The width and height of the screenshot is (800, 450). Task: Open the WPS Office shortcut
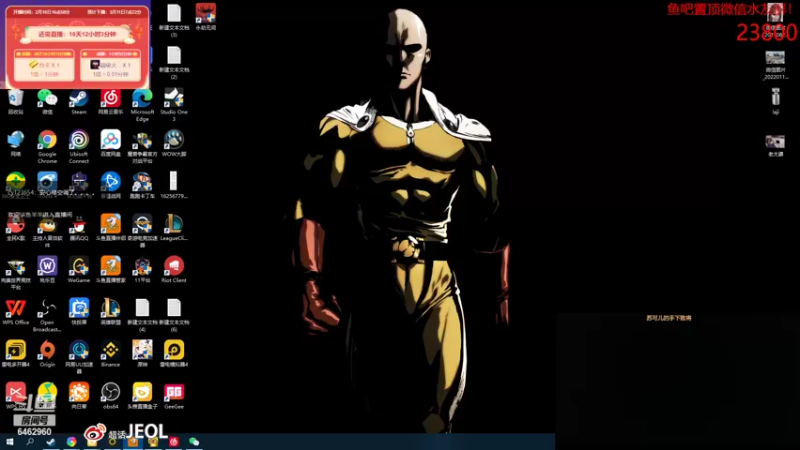coord(16,312)
